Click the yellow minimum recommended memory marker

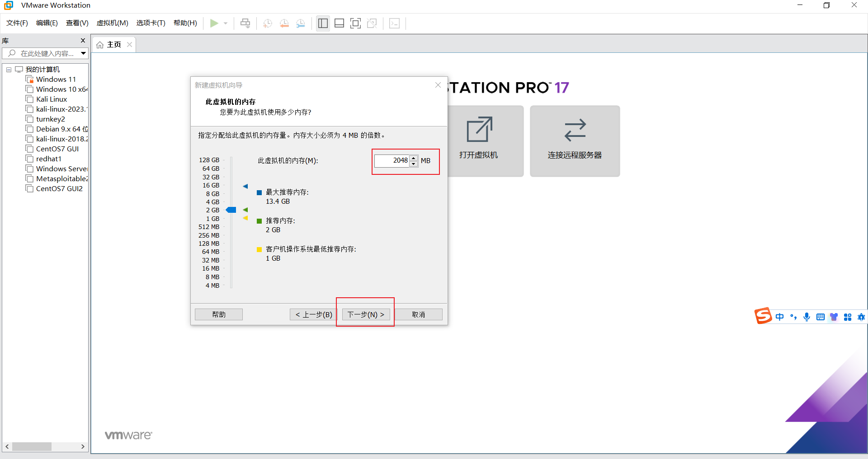point(245,218)
